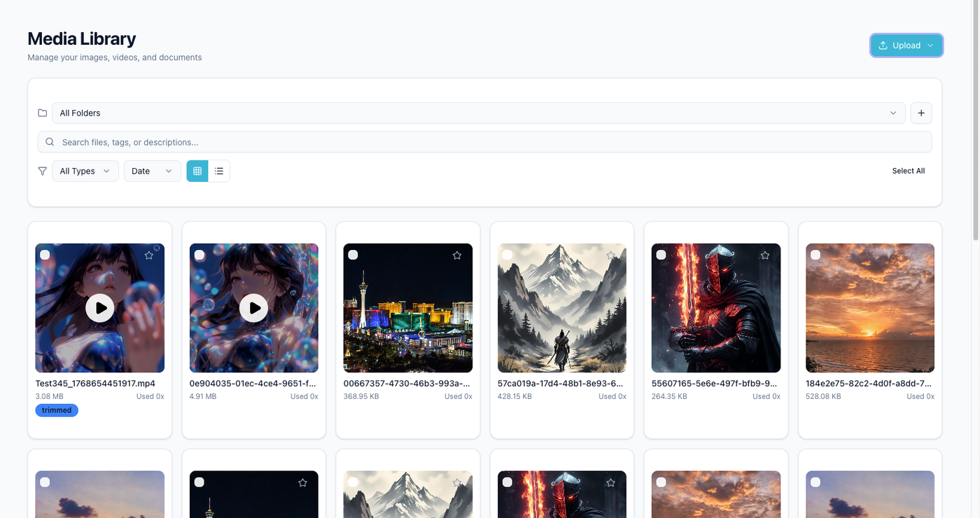
Task: Check the 0e904035 video checkbox
Action: click(199, 255)
